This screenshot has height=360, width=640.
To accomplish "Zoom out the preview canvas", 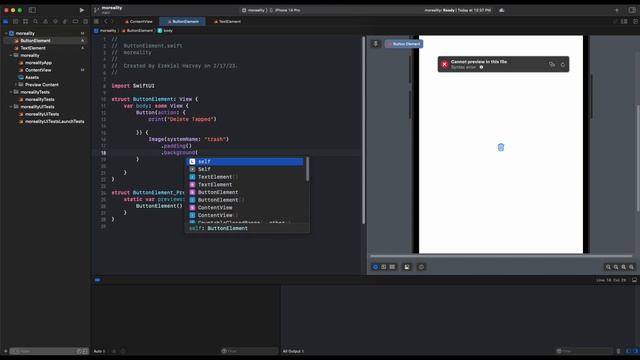I will point(608,267).
